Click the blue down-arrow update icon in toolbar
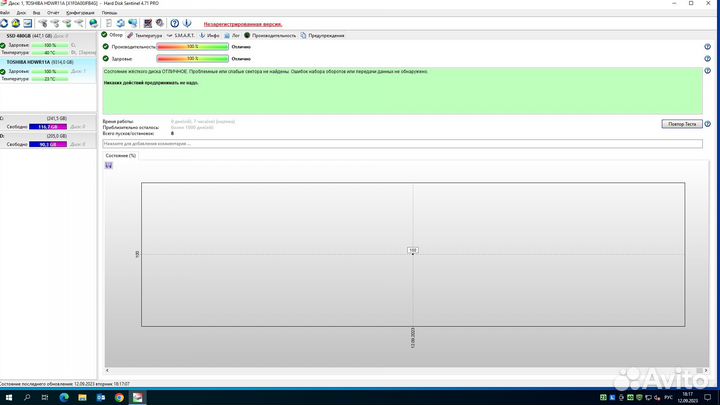The width and height of the screenshot is (720, 405). pyautogui.click(x=189, y=22)
